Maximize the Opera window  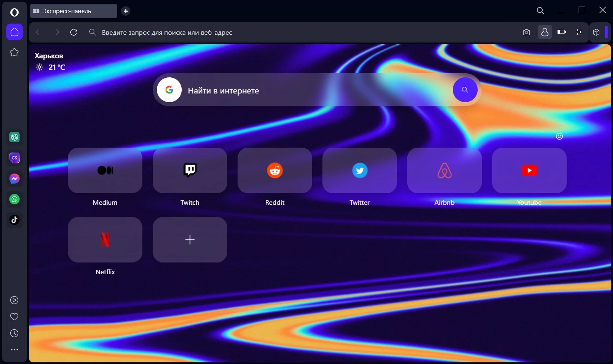pos(582,10)
